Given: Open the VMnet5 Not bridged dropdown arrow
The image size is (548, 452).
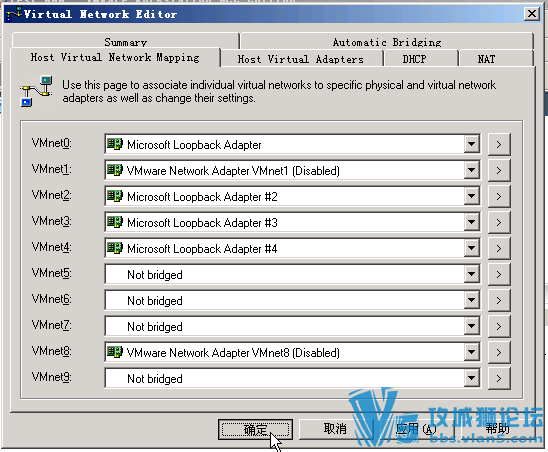Looking at the screenshot, I should pyautogui.click(x=471, y=274).
